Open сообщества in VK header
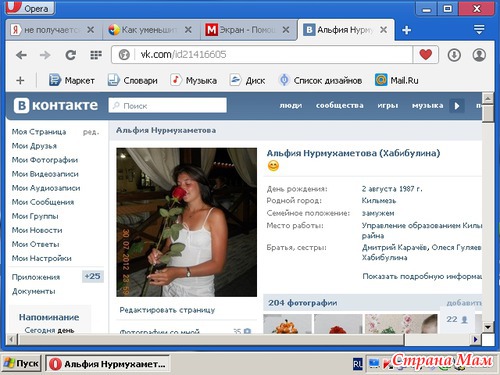This screenshot has height=375, width=500. [x=340, y=106]
